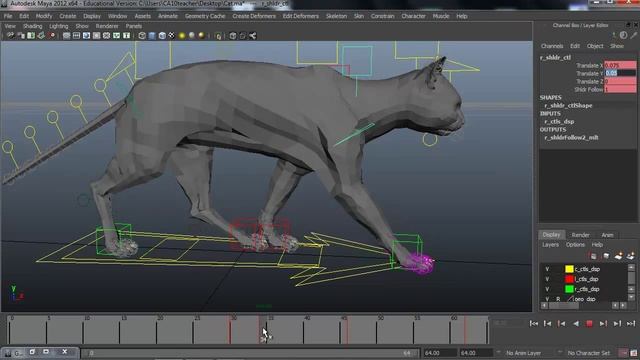640x360 pixels.
Task: Open the viewport Lighting menu
Action: 59,26
